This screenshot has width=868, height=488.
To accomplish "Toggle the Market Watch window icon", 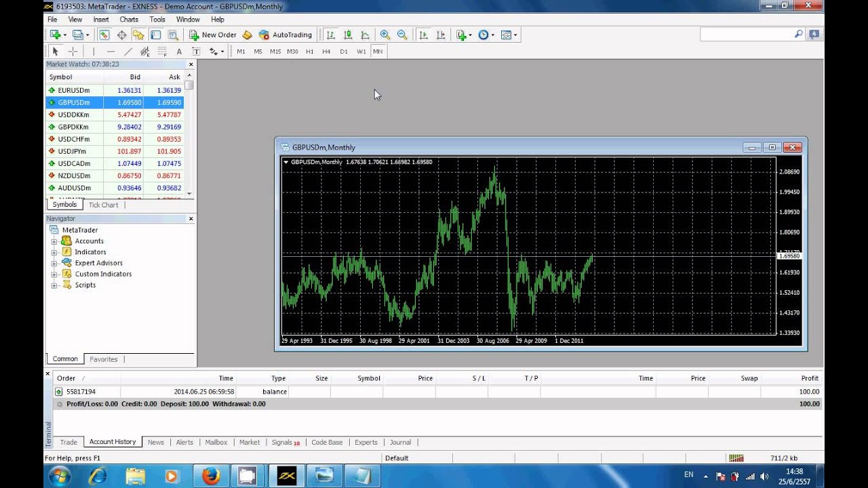I will tap(104, 35).
